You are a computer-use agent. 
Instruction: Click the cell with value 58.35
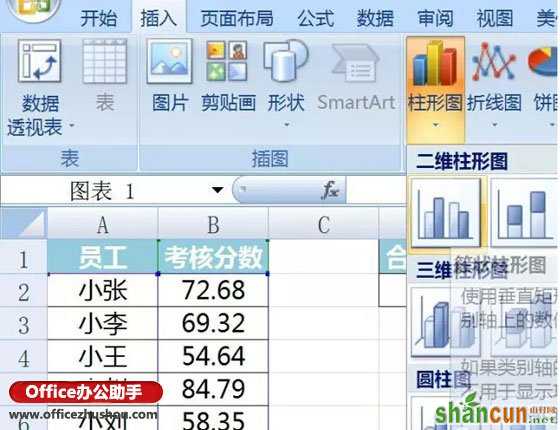point(213,419)
